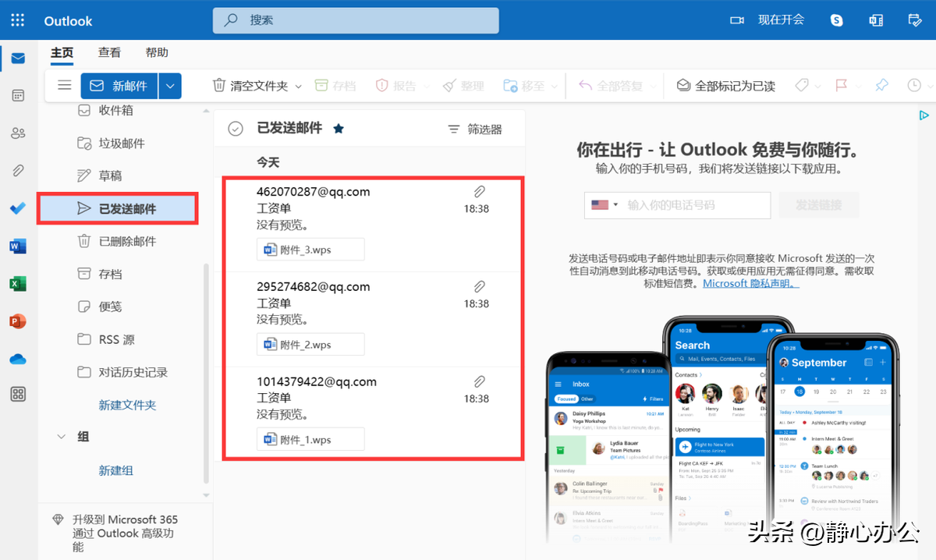This screenshot has height=560, width=936.
Task: Open email sent to 1014379422@qq.com
Action: click(373, 413)
